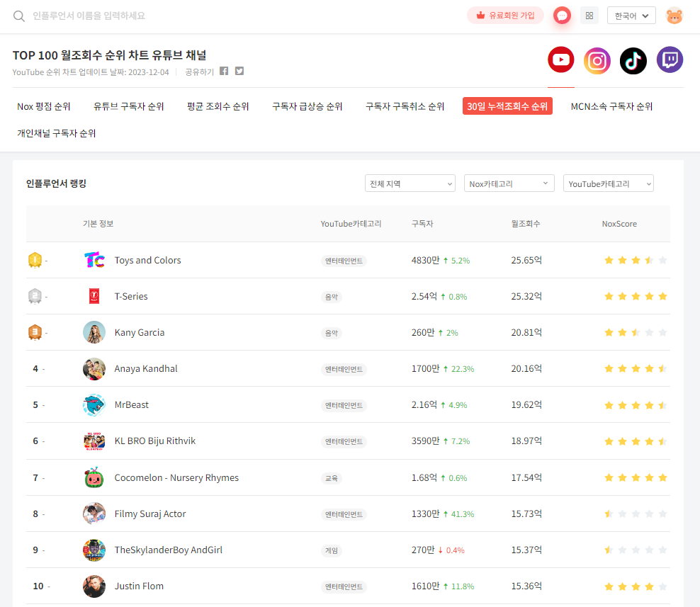Open the bear profile avatar

[674, 16]
